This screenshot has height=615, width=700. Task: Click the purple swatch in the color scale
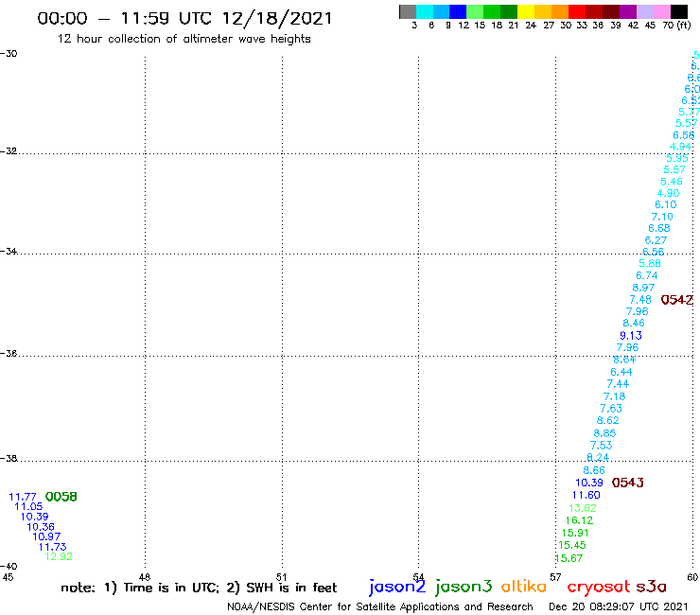point(628,11)
